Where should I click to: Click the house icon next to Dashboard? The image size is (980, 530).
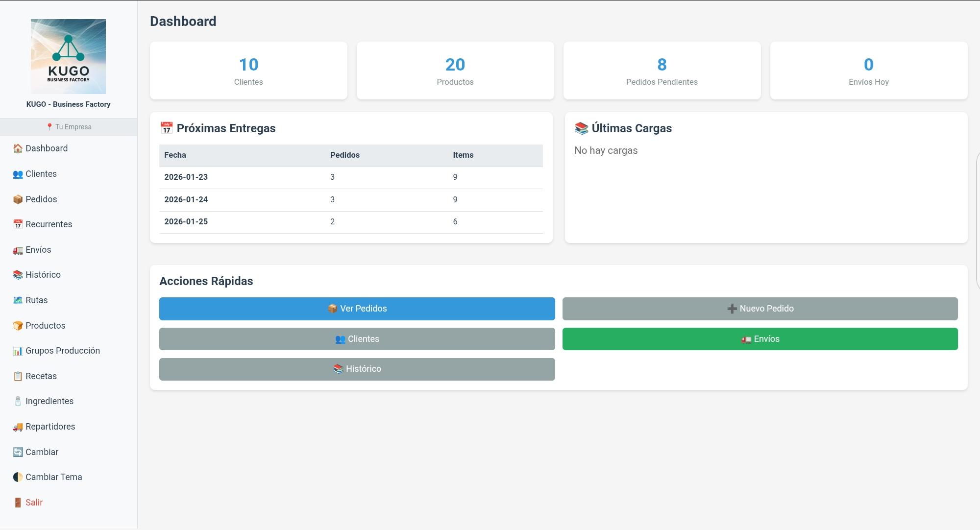click(18, 148)
